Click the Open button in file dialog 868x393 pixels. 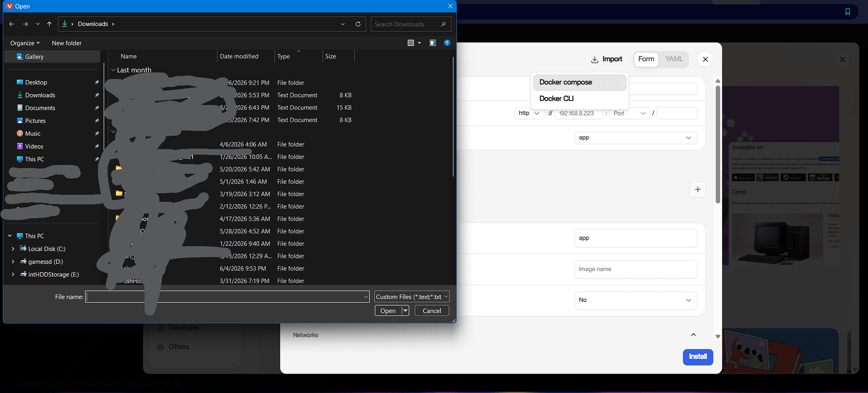[388, 311]
